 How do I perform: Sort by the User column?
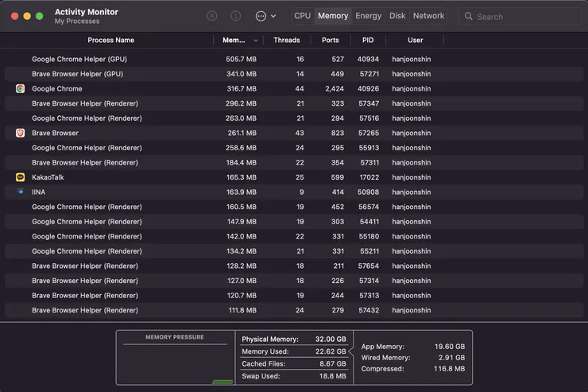(x=415, y=40)
